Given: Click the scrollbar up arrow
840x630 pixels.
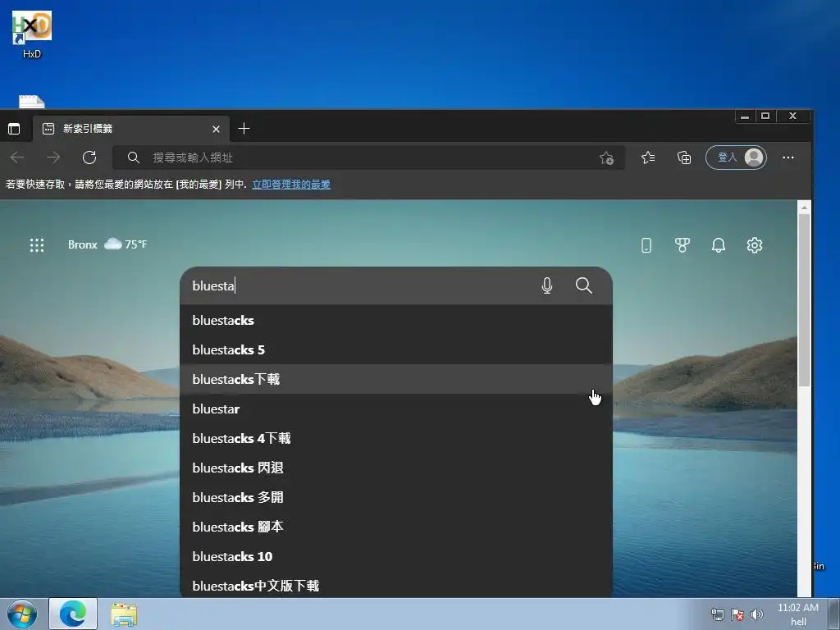Looking at the screenshot, I should tap(804, 207).
